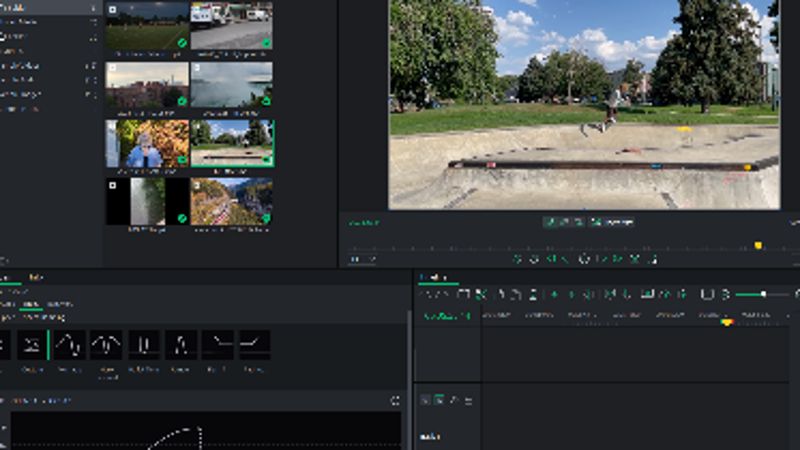Pick the Hero Moment speed preset

(x=106, y=345)
